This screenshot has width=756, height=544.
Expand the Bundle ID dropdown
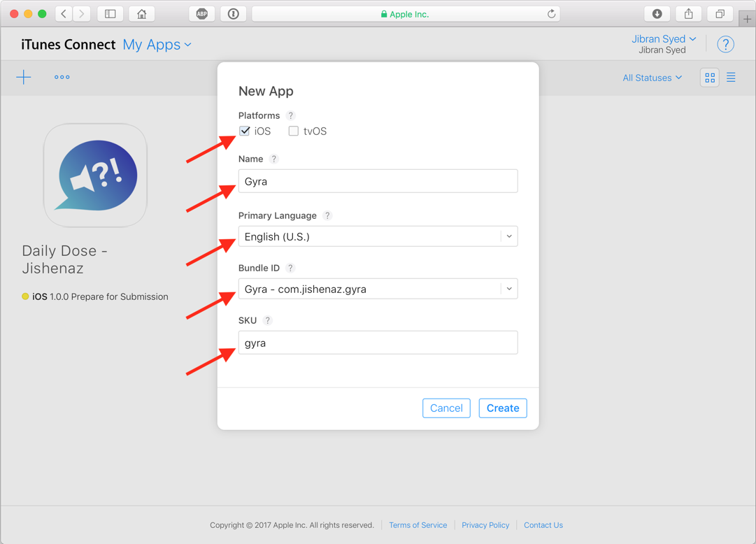[509, 289]
